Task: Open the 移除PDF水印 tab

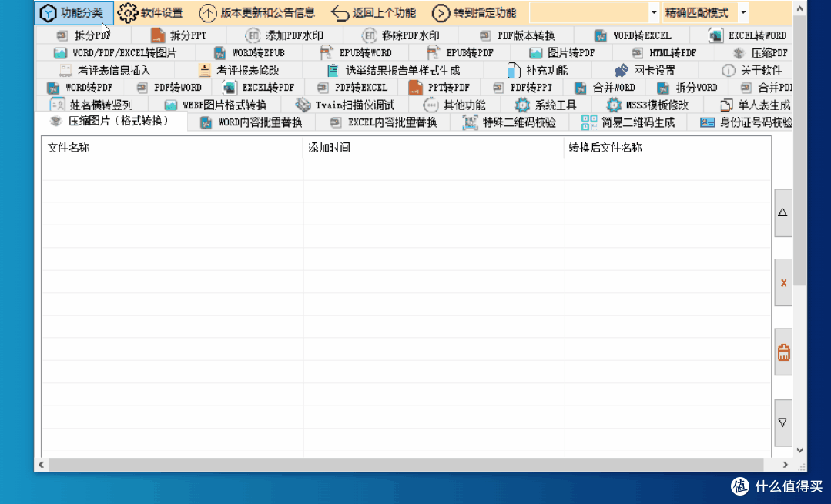Action: (400, 35)
